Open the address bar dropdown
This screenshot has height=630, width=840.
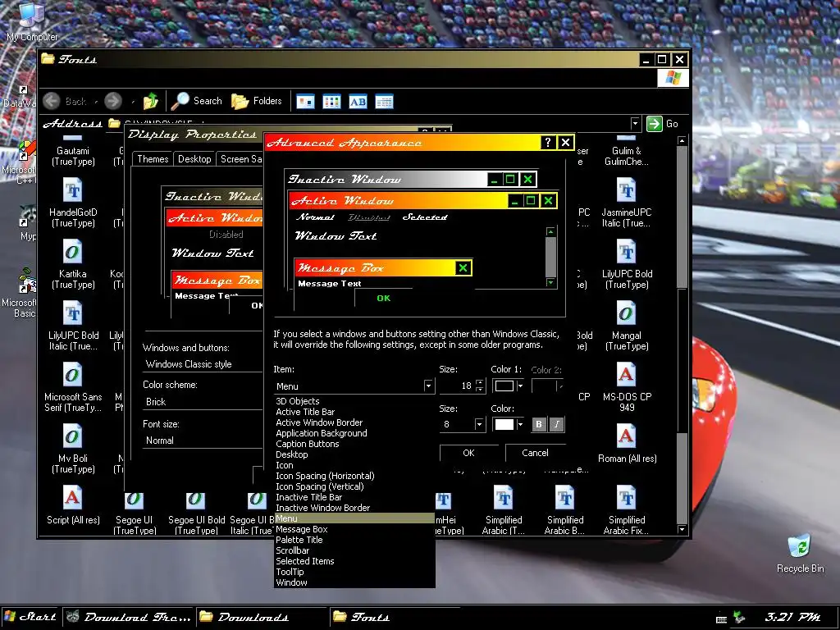tap(636, 124)
